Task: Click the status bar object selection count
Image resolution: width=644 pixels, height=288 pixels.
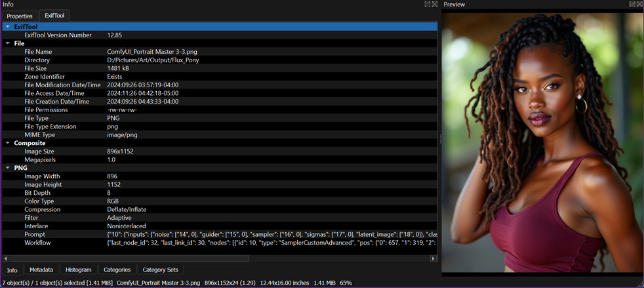Action: (57, 283)
